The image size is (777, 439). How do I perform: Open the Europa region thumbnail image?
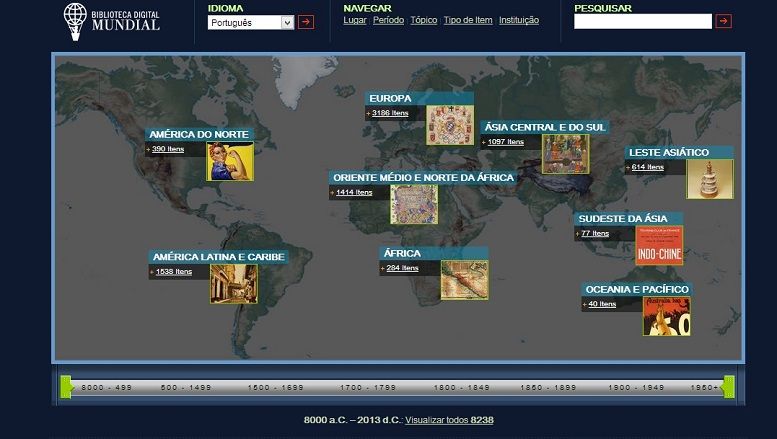coord(449,125)
